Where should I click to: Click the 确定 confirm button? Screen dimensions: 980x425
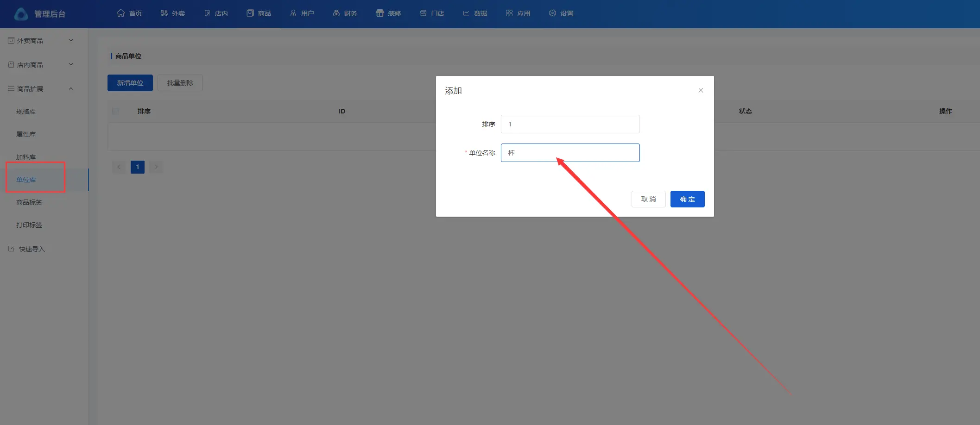point(687,199)
